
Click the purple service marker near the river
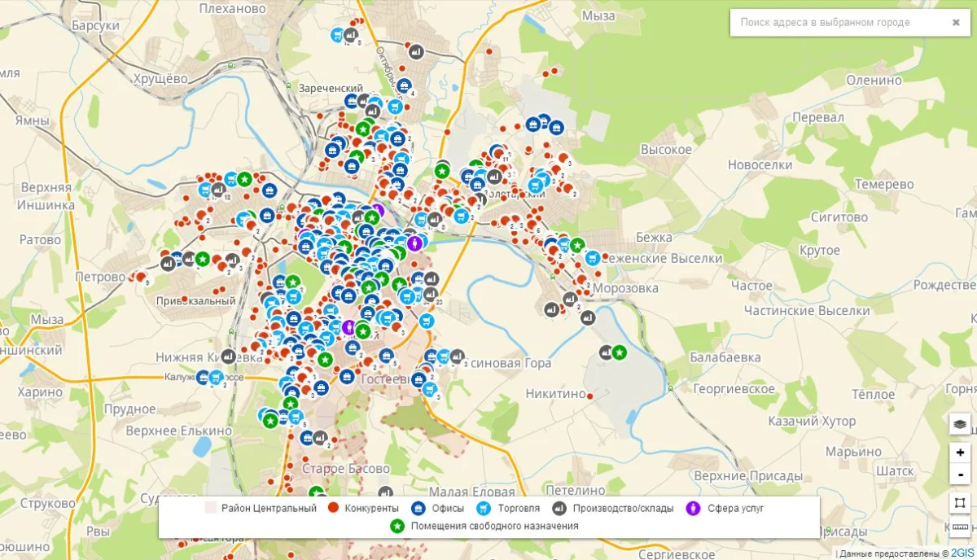415,243
